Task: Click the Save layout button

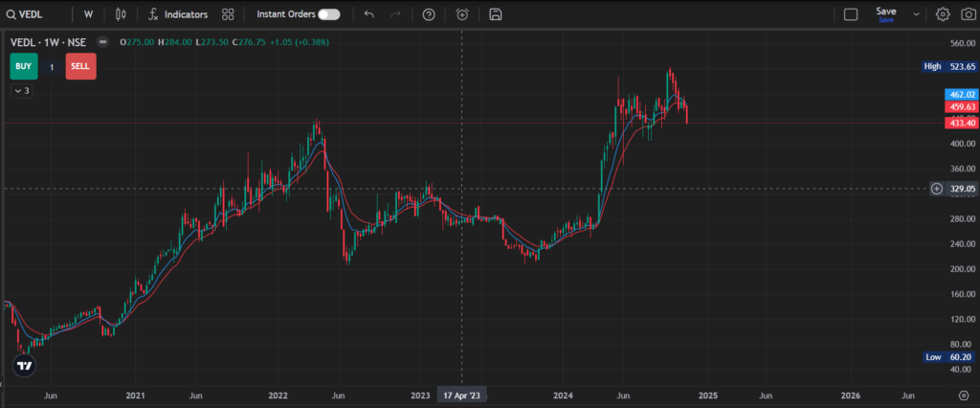Action: tap(885, 14)
